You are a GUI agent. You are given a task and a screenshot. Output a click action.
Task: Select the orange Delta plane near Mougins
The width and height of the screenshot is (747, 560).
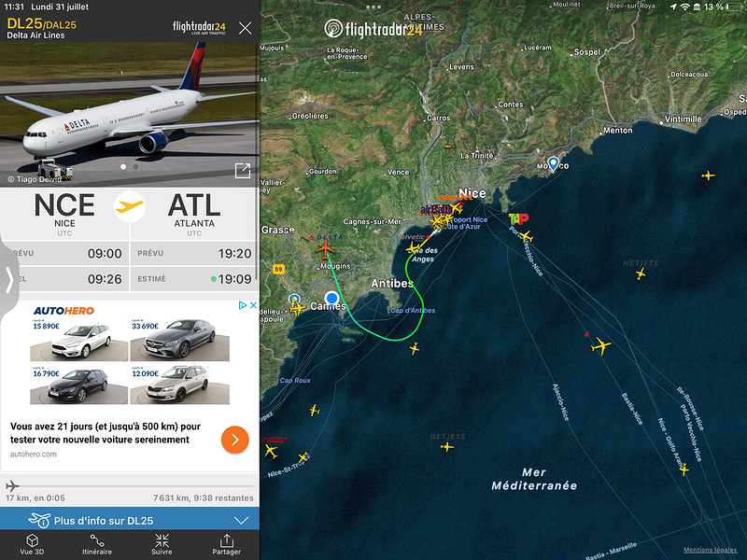[325, 249]
